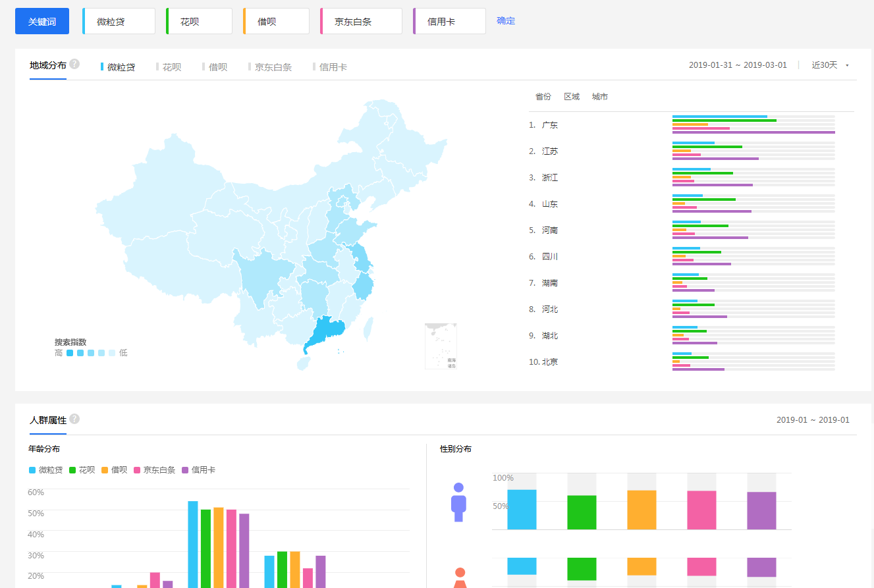
Task: Open the 近30天 time range dropdown
Action: coord(830,65)
